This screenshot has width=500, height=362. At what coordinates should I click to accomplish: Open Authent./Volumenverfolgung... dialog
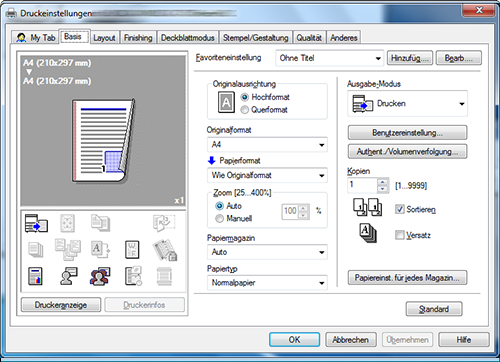coord(407,152)
